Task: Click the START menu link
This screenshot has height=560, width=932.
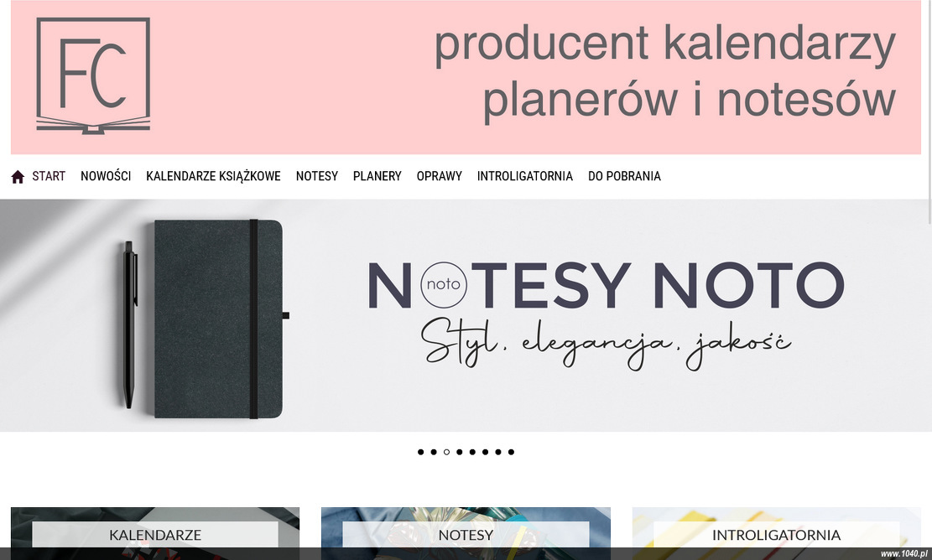Action: [x=49, y=176]
